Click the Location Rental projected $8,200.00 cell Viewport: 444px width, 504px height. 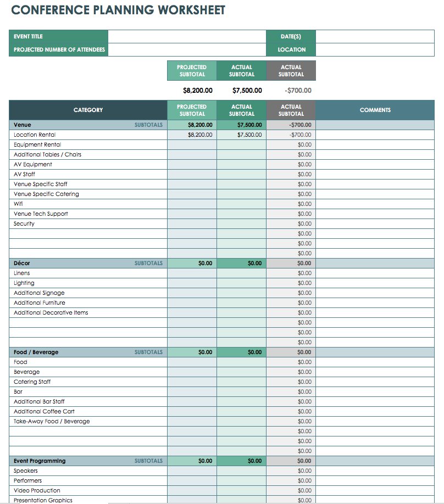[192, 135]
